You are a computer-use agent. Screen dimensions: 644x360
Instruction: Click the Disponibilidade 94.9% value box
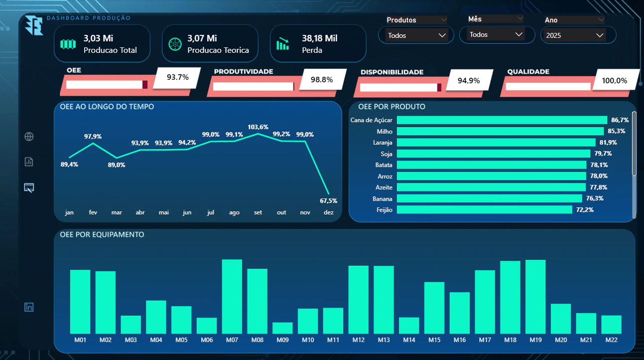[469, 80]
